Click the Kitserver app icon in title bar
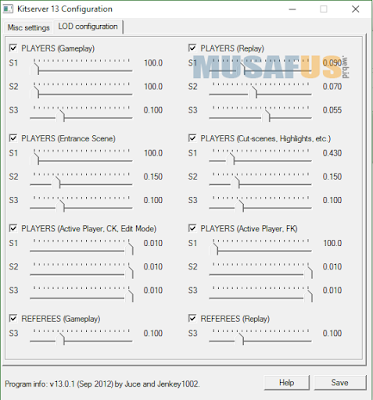This screenshot has height=400, width=373. [x=8, y=9]
